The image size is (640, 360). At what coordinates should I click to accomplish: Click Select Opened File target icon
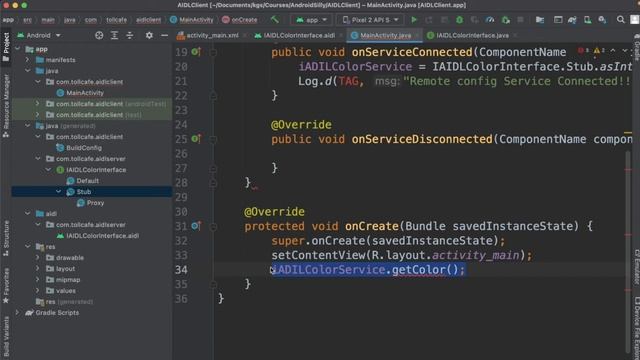coord(99,36)
